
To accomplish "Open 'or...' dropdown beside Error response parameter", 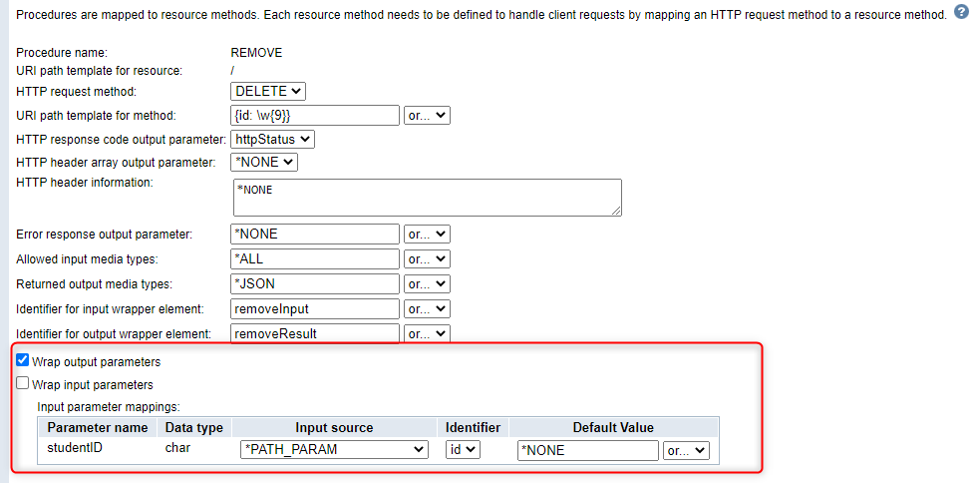I will coord(427,235).
